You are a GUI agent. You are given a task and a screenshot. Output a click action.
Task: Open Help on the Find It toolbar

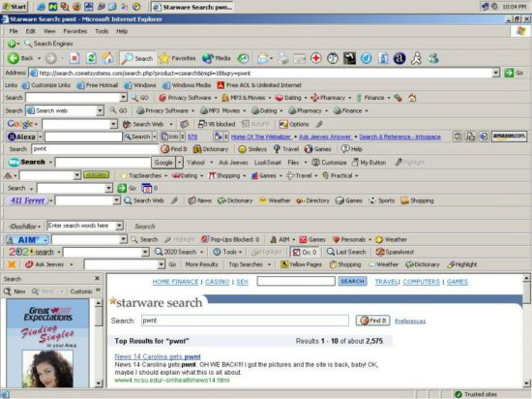pos(352,149)
